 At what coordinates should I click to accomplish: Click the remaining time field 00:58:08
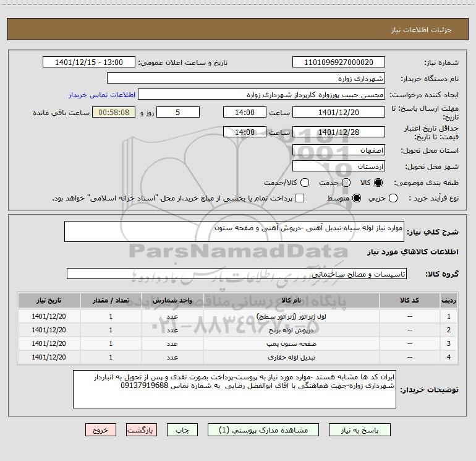pos(114,112)
